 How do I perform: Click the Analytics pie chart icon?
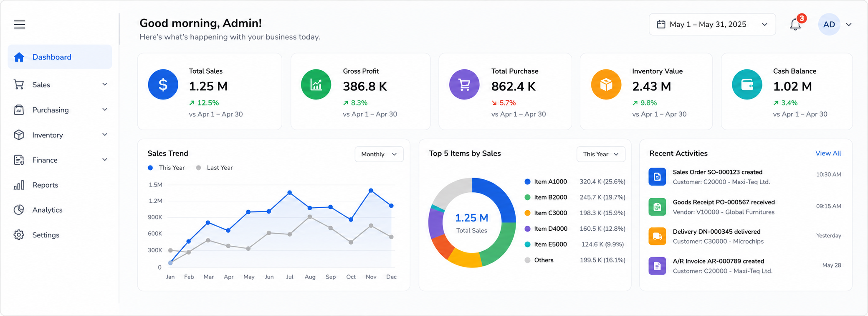(19, 210)
